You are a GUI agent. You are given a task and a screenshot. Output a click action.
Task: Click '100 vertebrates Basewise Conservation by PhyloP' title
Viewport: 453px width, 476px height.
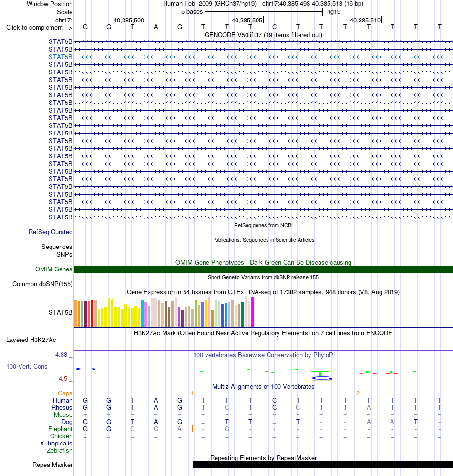coord(263,355)
